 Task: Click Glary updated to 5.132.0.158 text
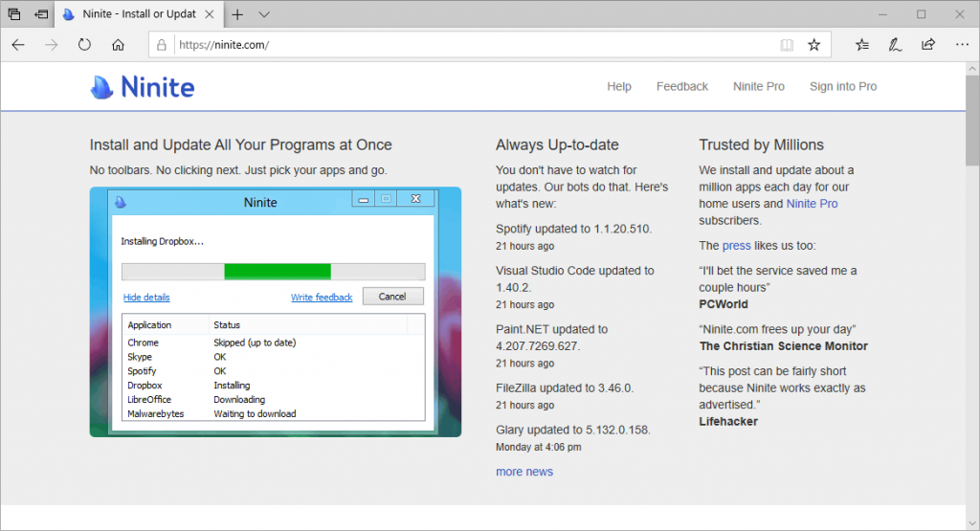572,430
